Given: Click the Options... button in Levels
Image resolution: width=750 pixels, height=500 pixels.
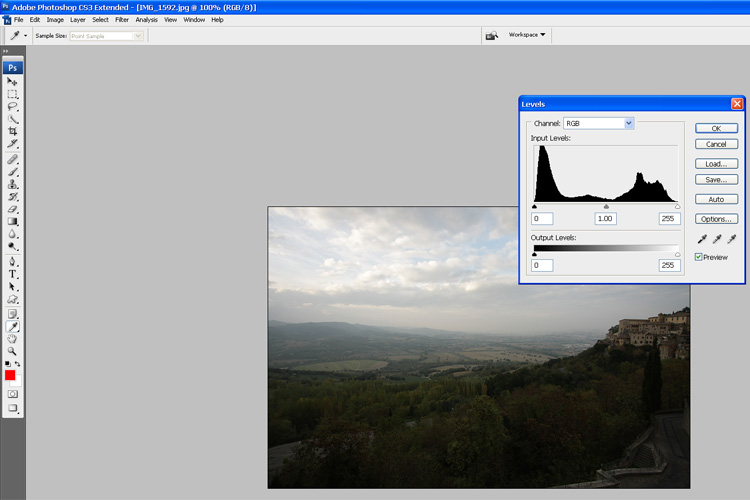Looking at the screenshot, I should click(716, 218).
